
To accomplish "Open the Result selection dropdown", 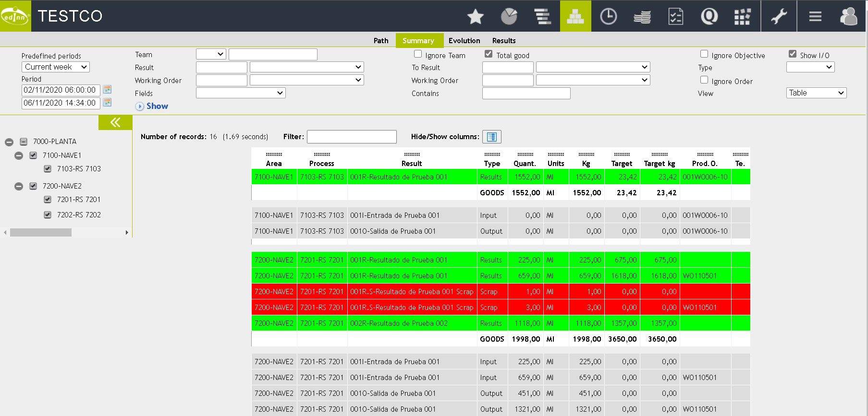I will click(x=307, y=67).
